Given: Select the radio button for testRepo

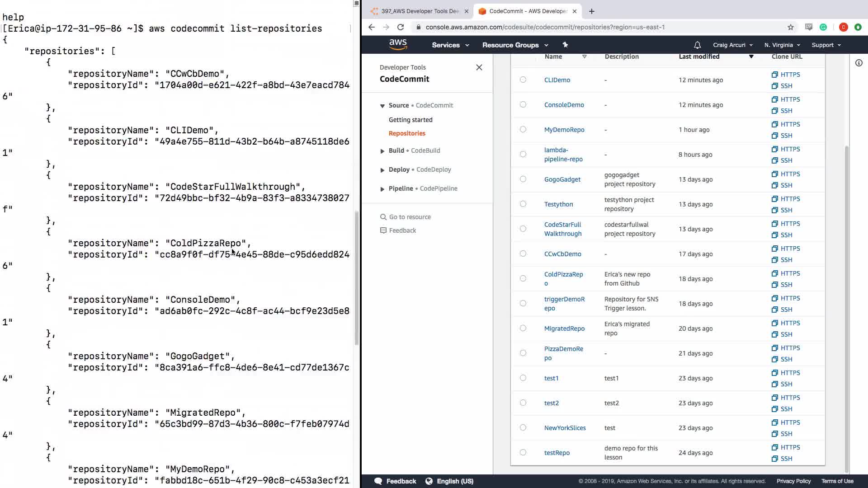Looking at the screenshot, I should 523,453.
